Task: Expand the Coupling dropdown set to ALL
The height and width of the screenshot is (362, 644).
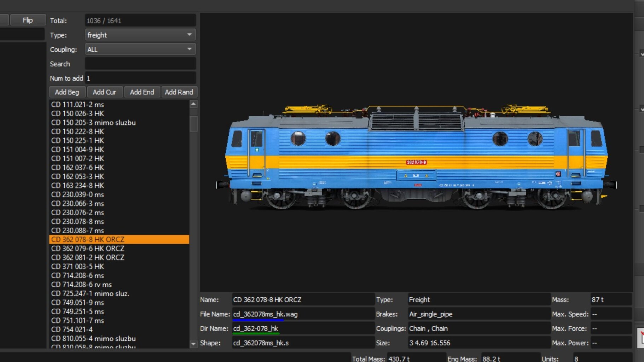Action: [x=140, y=49]
